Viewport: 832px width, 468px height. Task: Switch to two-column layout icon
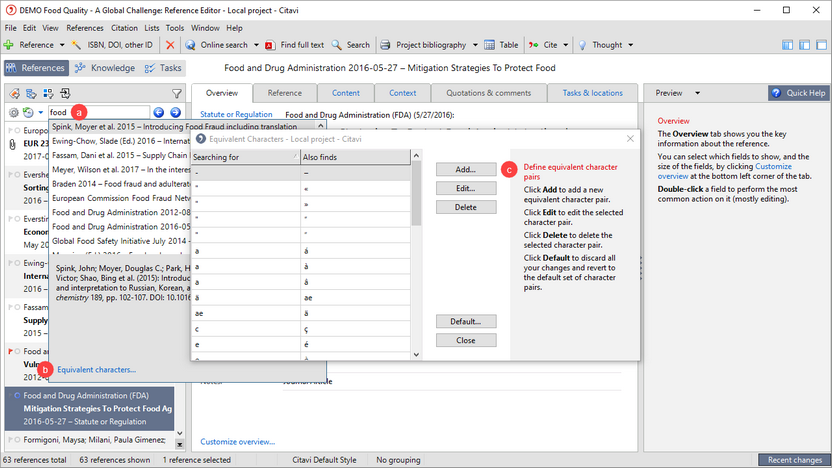click(x=804, y=45)
